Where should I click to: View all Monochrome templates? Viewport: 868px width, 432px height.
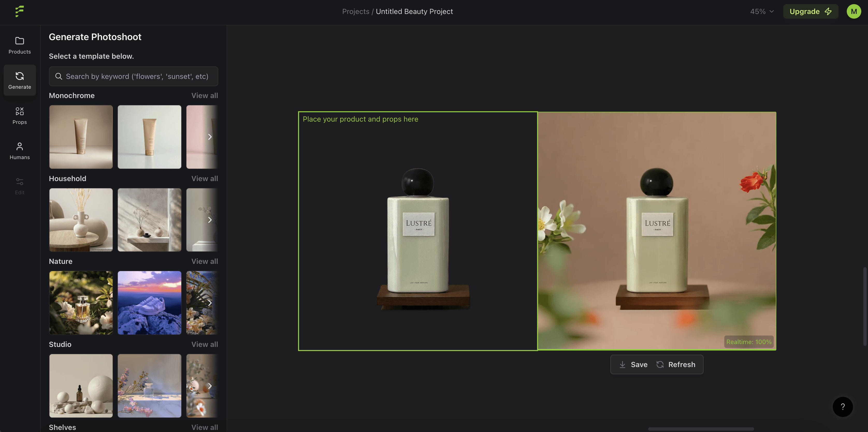(205, 96)
